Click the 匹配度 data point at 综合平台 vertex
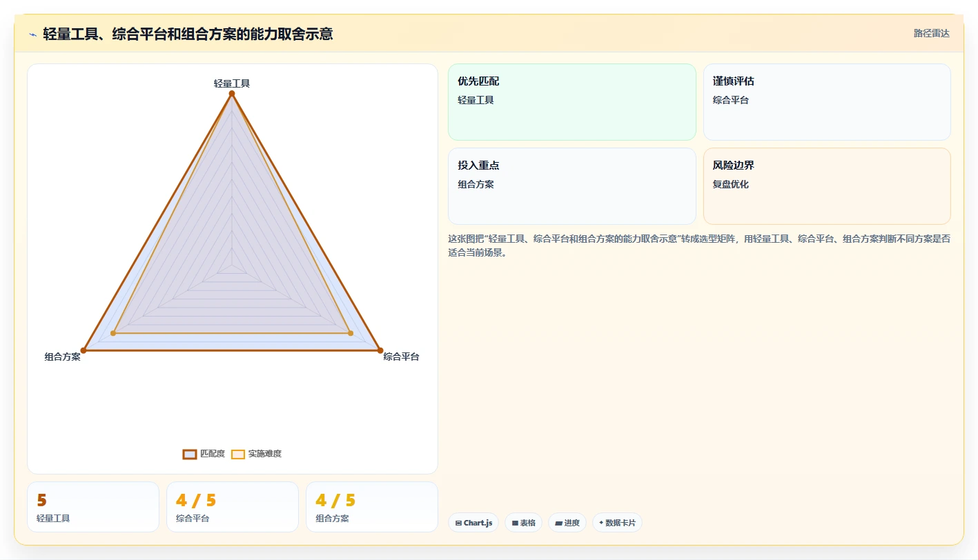This screenshot has height=560, width=978. point(380,350)
